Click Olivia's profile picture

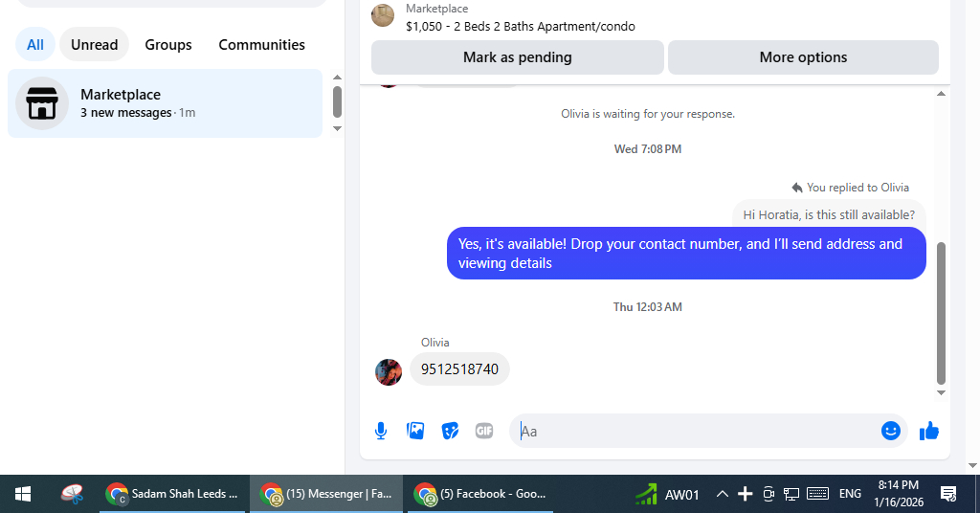(389, 371)
